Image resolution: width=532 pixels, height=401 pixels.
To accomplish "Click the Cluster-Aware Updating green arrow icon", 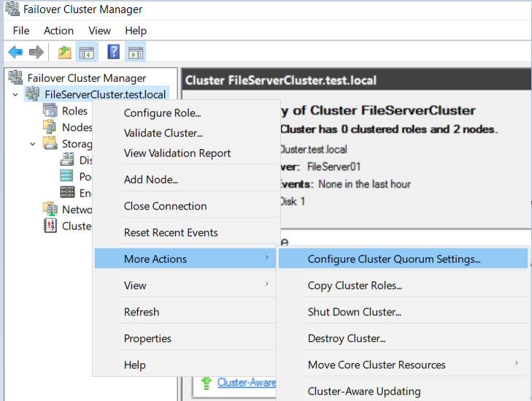I will (206, 382).
